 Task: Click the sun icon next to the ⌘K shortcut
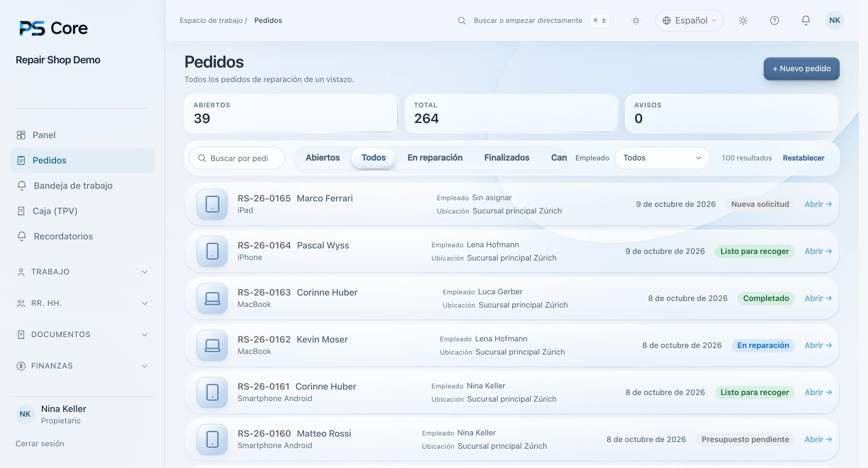tap(636, 21)
